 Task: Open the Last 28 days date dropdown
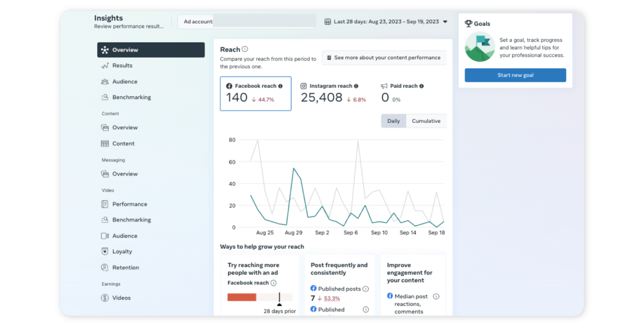pyautogui.click(x=386, y=22)
